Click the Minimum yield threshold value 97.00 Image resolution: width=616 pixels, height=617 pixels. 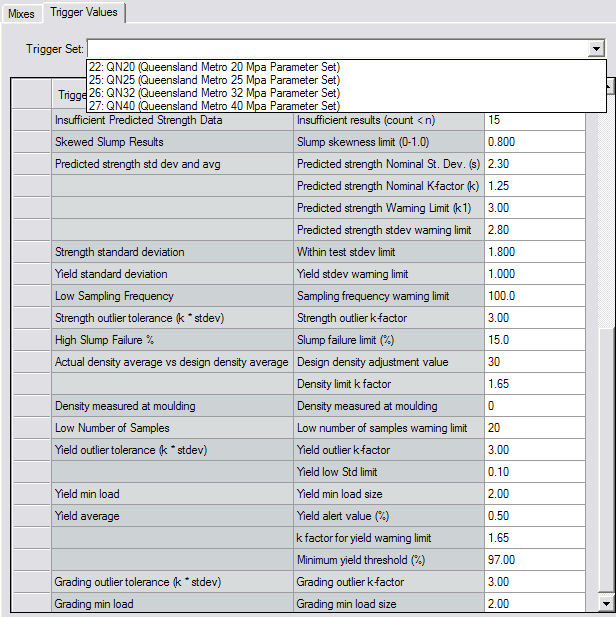tap(533, 560)
